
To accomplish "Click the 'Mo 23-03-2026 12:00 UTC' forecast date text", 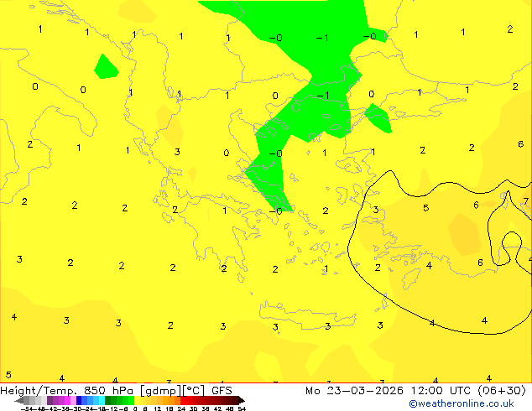I will pyautogui.click(x=389, y=391).
